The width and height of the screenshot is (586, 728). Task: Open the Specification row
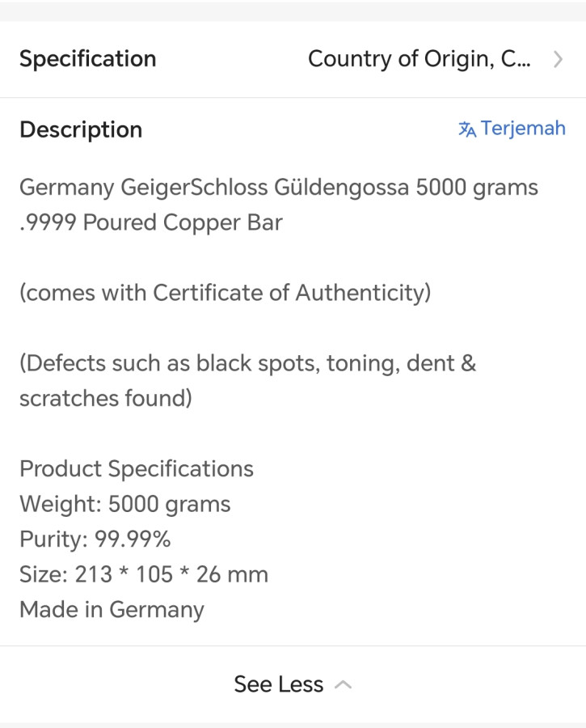(88, 59)
